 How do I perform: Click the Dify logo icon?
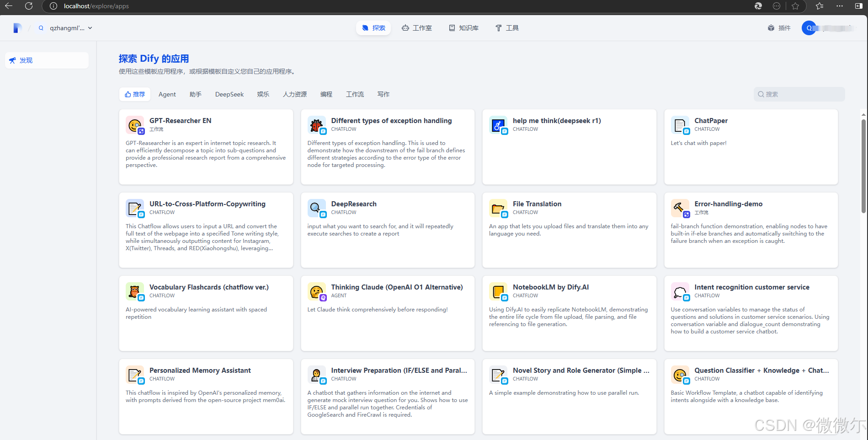point(17,28)
